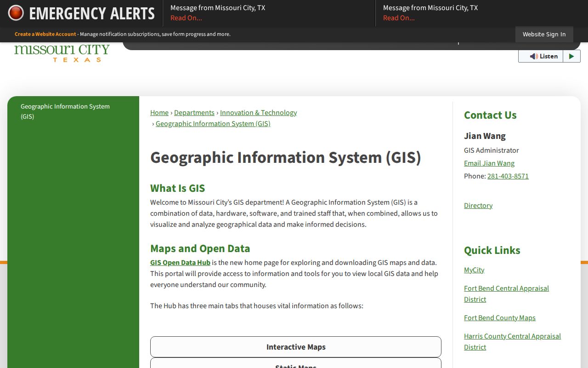
Task: Open Fort Bend Central Appraisal District link
Action: (506, 294)
